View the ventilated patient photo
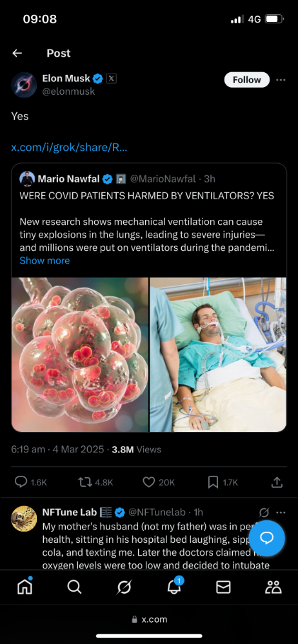Image resolution: width=298 pixels, height=644 pixels. (218, 355)
